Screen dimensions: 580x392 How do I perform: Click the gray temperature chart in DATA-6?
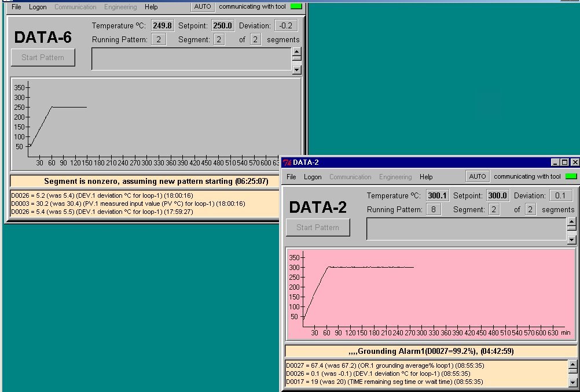pyautogui.click(x=156, y=124)
